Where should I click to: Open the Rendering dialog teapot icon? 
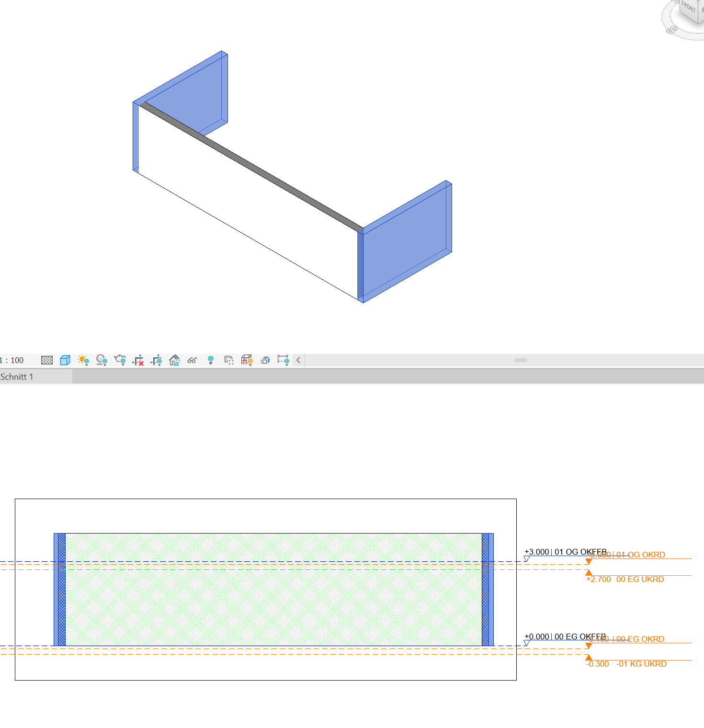click(120, 360)
